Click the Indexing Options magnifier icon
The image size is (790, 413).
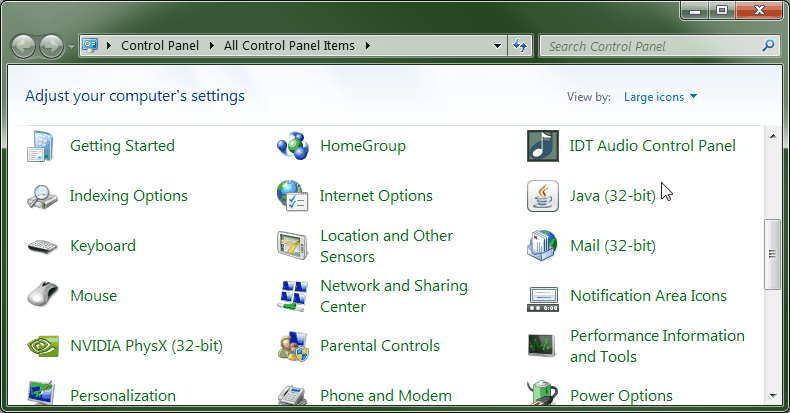[42, 196]
